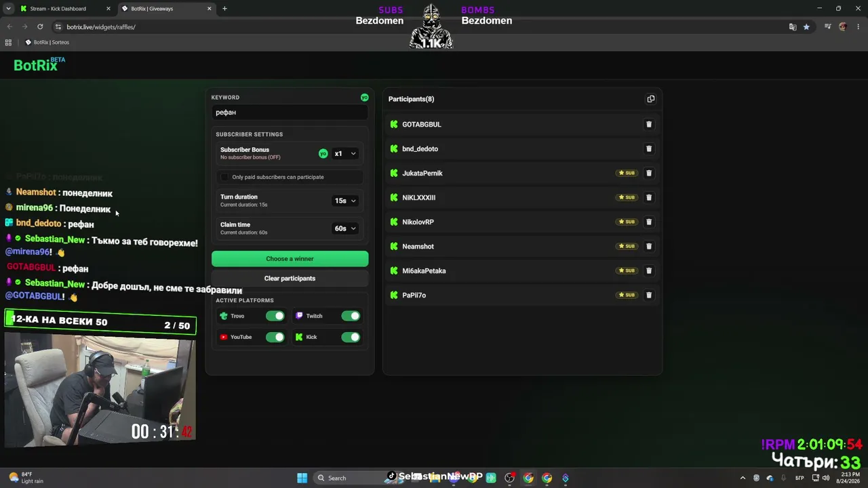Delete JukataPernik from participants
The height and width of the screenshot is (488, 868).
[x=649, y=174]
